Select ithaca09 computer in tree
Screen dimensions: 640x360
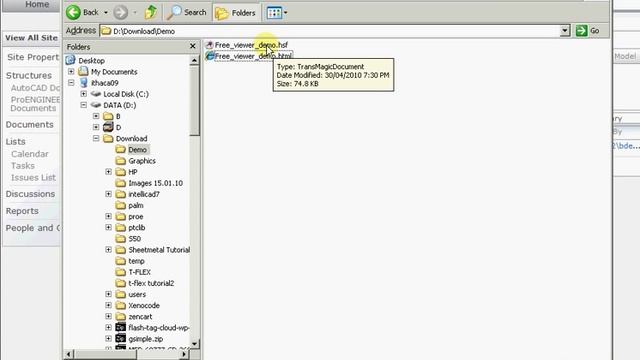(104, 83)
